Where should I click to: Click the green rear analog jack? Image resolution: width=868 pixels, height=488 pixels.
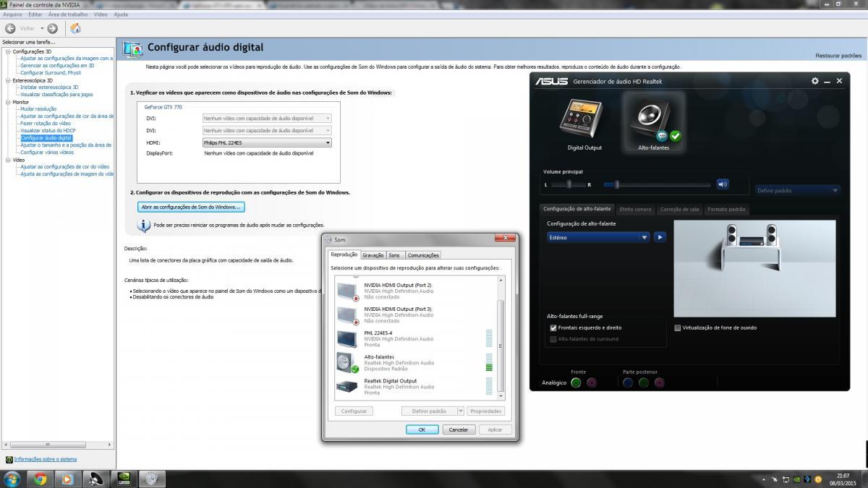[x=644, y=382]
